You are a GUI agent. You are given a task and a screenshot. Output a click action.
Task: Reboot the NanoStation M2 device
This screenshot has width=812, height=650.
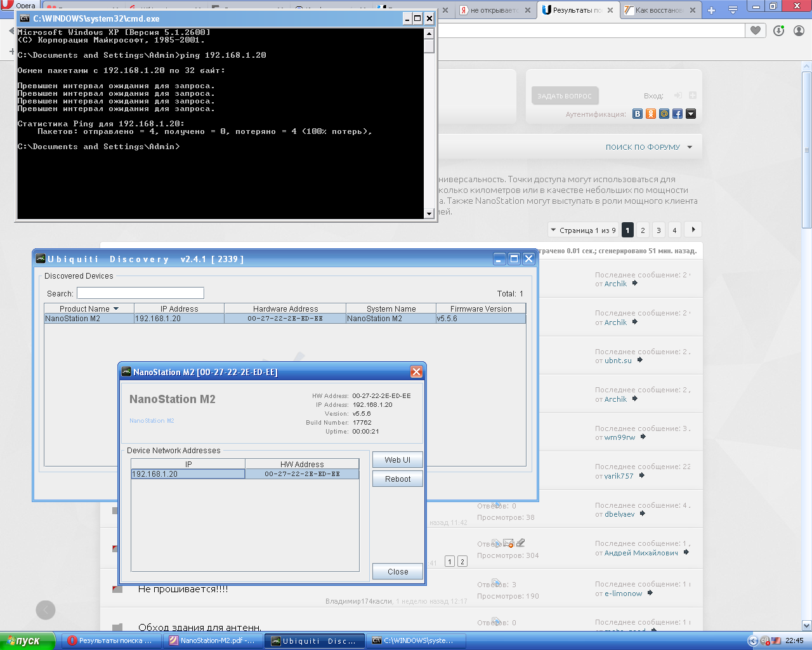(397, 479)
